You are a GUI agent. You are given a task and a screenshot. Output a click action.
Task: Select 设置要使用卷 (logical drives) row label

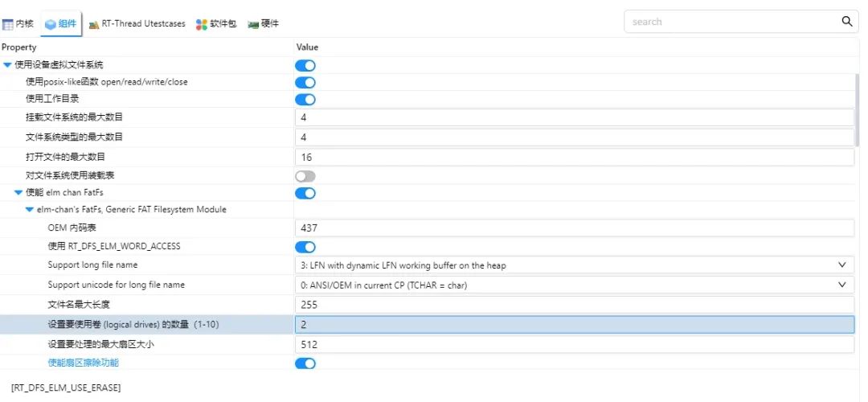(x=133, y=325)
